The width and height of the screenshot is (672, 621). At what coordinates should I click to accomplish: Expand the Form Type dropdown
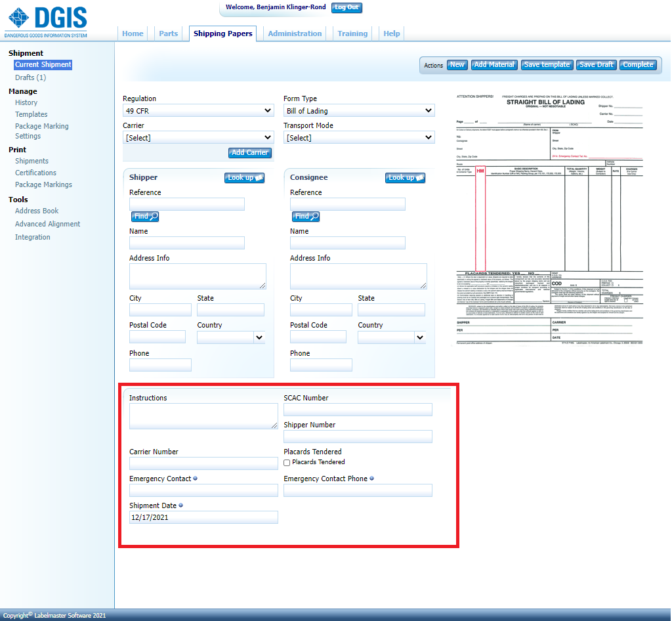tap(359, 111)
